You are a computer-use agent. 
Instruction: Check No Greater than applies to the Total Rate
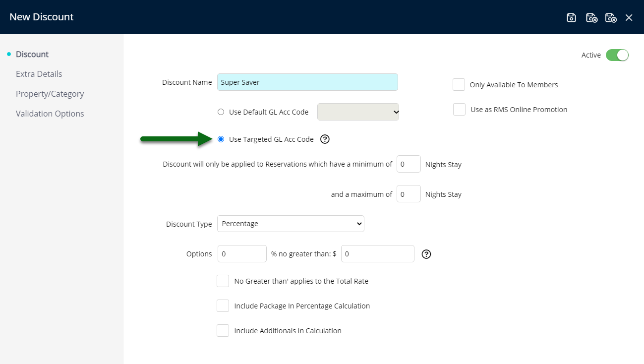(x=223, y=281)
